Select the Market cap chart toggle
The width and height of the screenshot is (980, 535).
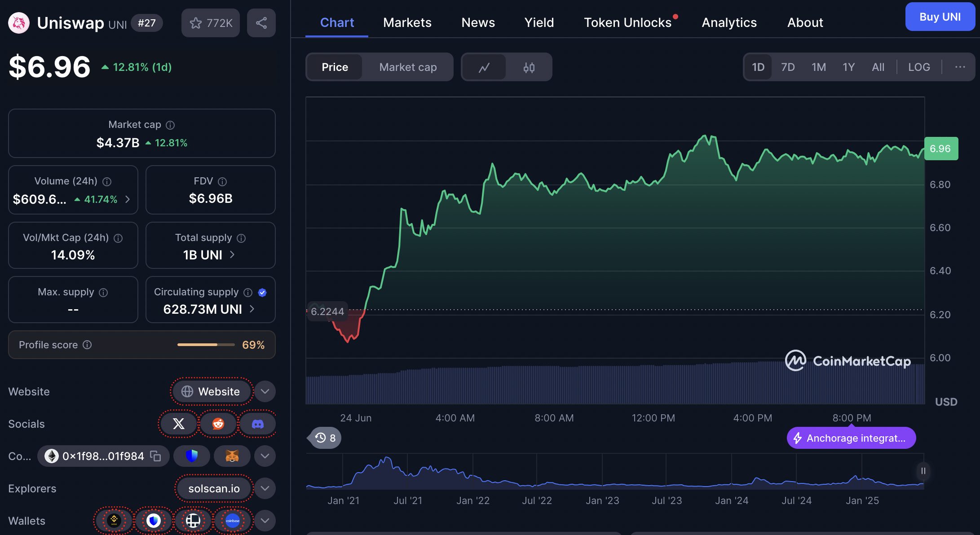(408, 67)
